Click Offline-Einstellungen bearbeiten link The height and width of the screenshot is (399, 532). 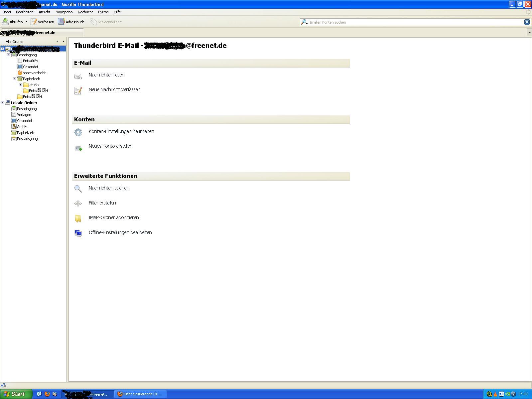point(120,232)
